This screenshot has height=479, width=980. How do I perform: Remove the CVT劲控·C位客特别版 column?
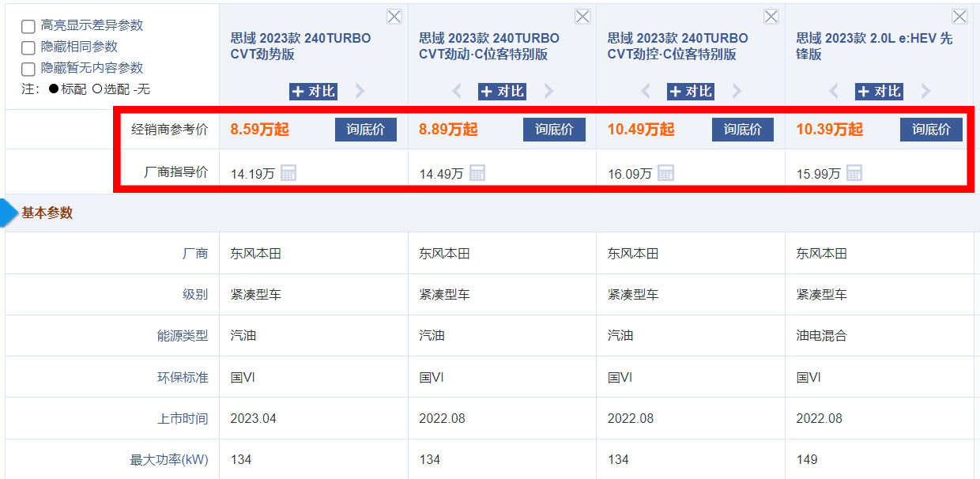click(771, 17)
